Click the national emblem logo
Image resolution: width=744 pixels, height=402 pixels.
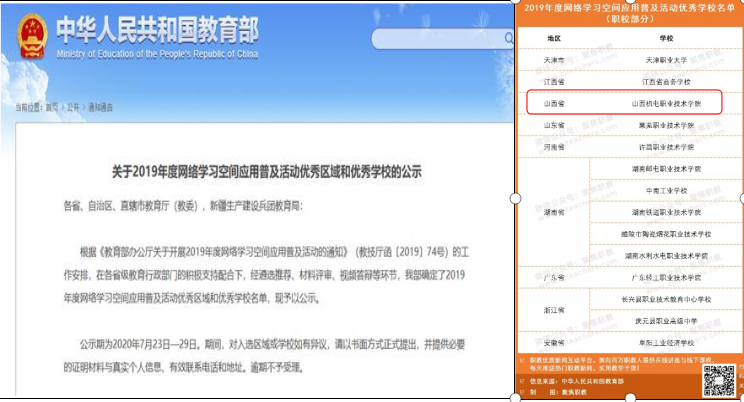click(33, 37)
